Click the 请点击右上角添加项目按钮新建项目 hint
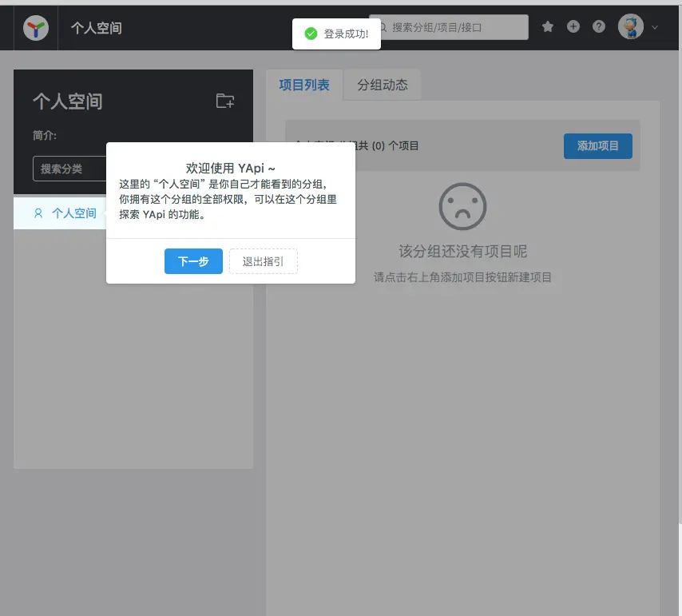 [x=463, y=277]
